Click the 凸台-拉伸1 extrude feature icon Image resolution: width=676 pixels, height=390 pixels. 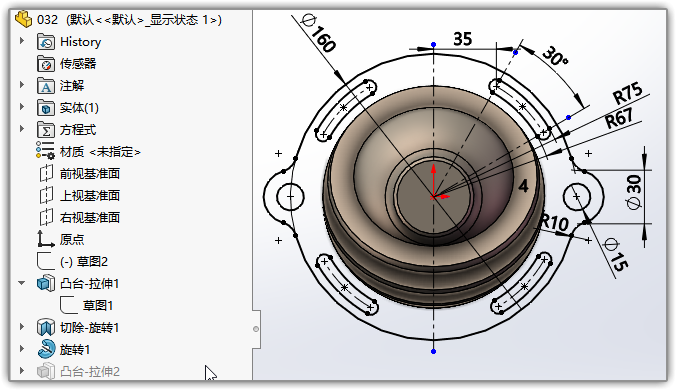(x=46, y=283)
